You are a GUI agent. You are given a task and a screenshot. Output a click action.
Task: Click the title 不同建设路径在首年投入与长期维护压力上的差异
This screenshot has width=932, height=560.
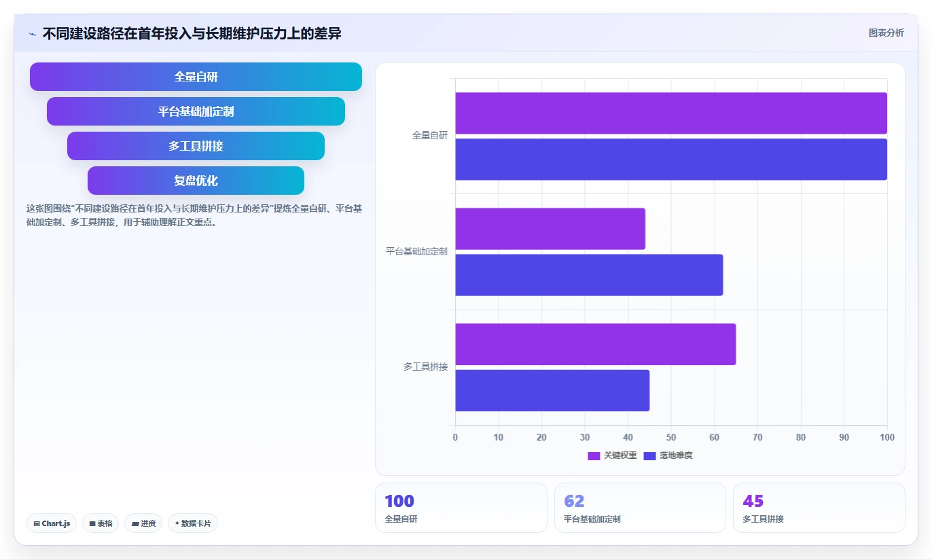tap(192, 34)
